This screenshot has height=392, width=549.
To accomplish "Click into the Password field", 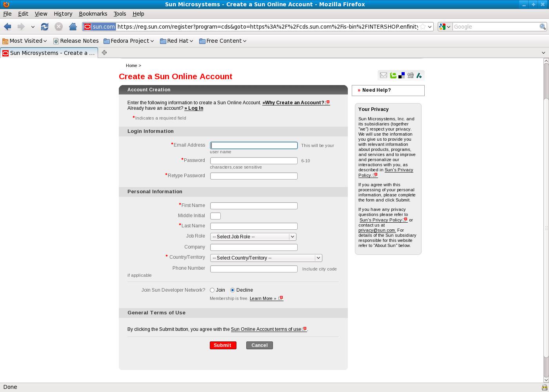I will pos(254,161).
